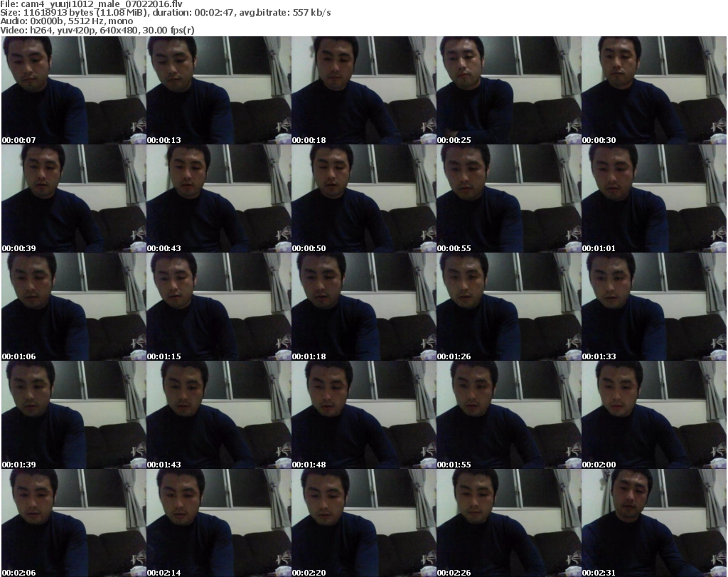The image size is (728, 577).
Task: Select the thumbnail frame stamped 00:00:30
Action: 654,90
